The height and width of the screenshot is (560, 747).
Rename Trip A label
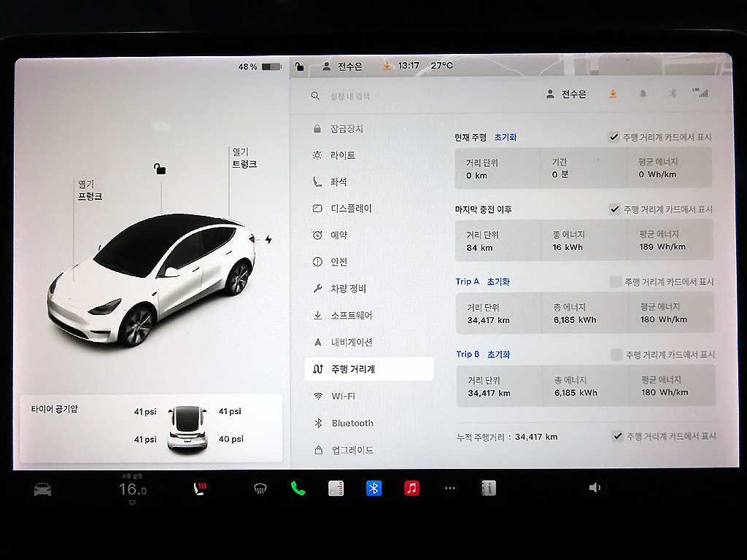467,281
